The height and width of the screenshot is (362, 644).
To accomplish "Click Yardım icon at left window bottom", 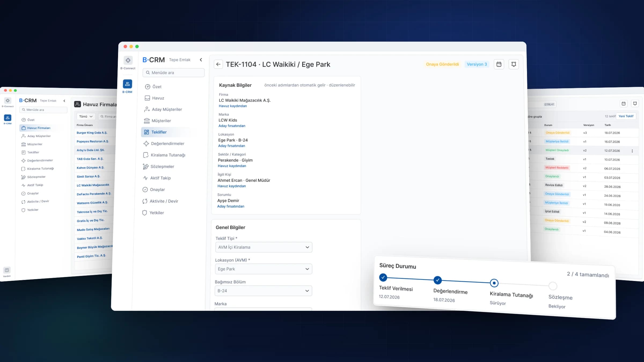I will pos(7,270).
